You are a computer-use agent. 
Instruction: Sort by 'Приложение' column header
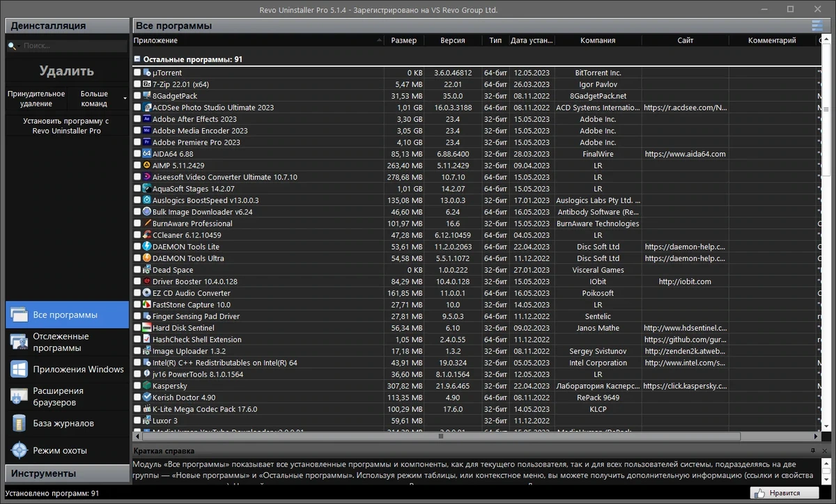pyautogui.click(x=258, y=40)
